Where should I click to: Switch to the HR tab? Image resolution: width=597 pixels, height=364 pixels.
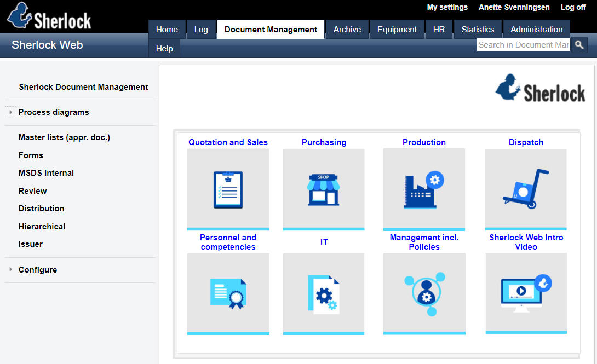pos(439,30)
